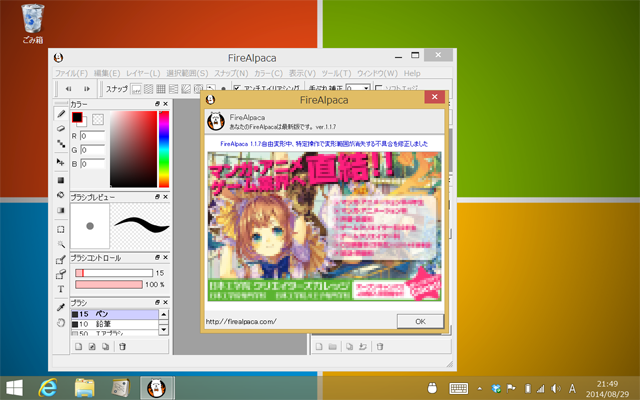Open the Layer (L) menu
The image size is (640, 400).
(x=143, y=73)
